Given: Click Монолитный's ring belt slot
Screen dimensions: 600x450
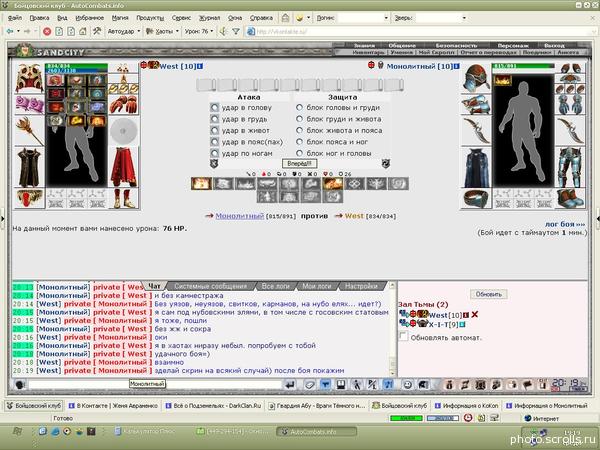Looking at the screenshot, I should [476, 198].
